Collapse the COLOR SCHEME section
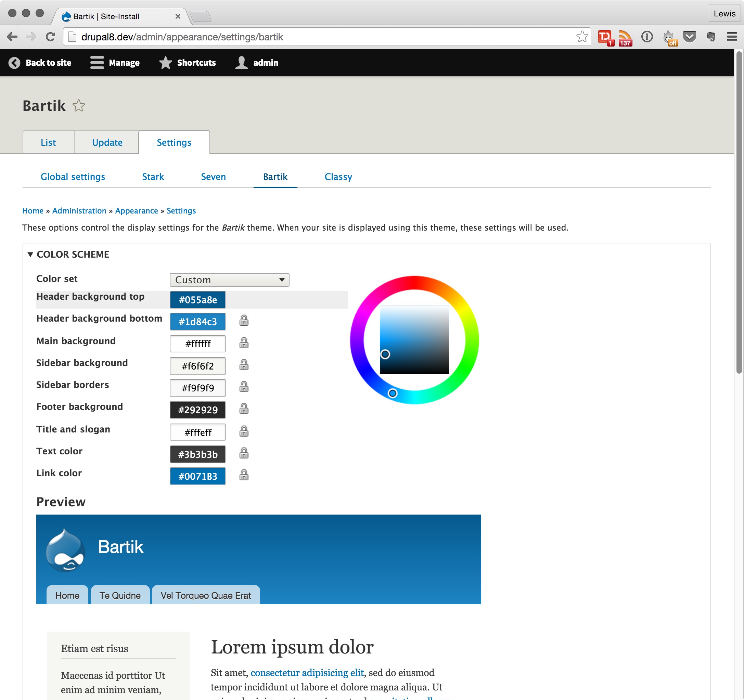 68,255
